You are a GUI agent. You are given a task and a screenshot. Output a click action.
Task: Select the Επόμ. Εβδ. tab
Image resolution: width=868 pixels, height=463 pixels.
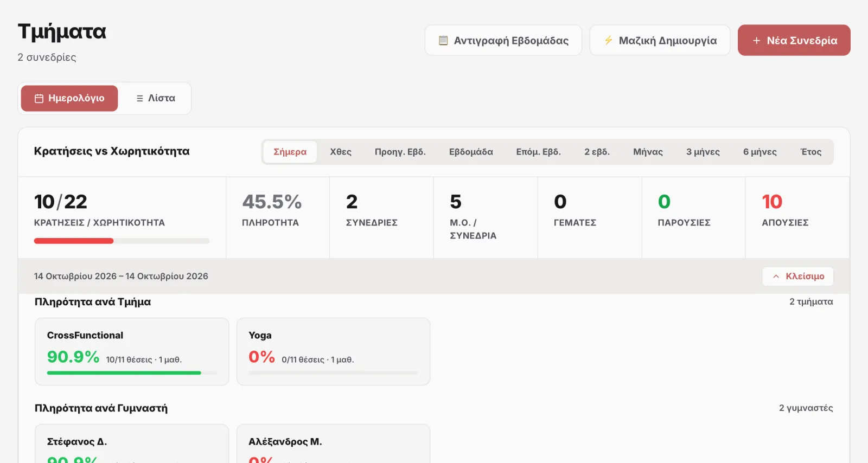coord(539,152)
